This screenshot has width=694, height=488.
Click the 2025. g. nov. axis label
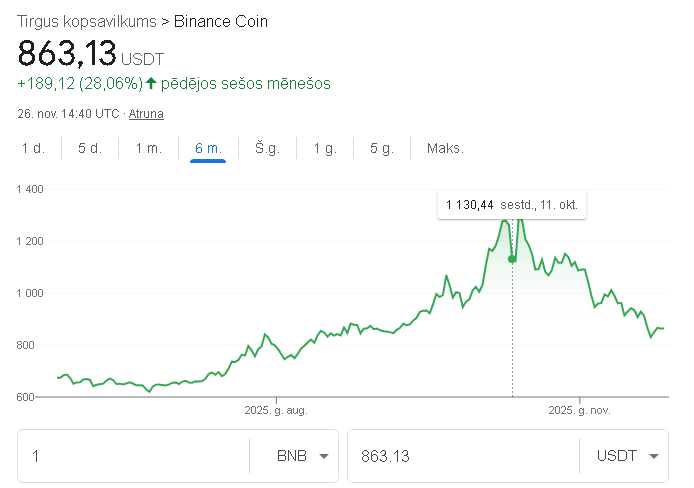(x=580, y=410)
